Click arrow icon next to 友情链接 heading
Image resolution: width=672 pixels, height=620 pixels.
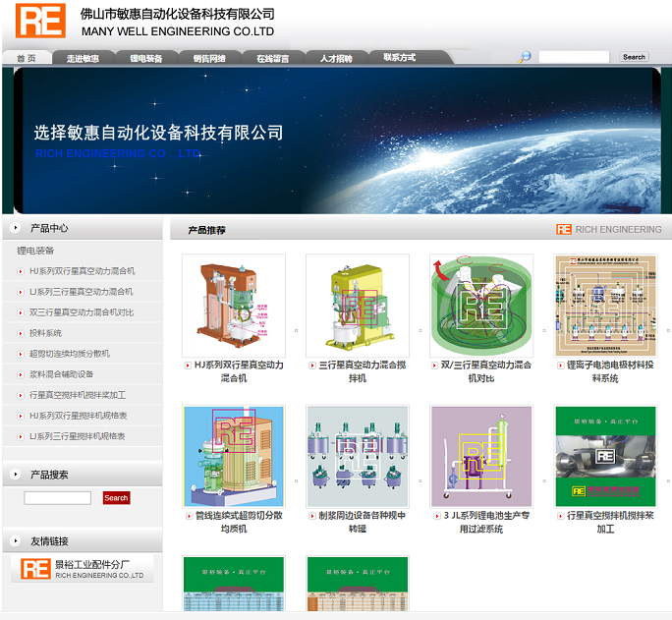point(16,541)
